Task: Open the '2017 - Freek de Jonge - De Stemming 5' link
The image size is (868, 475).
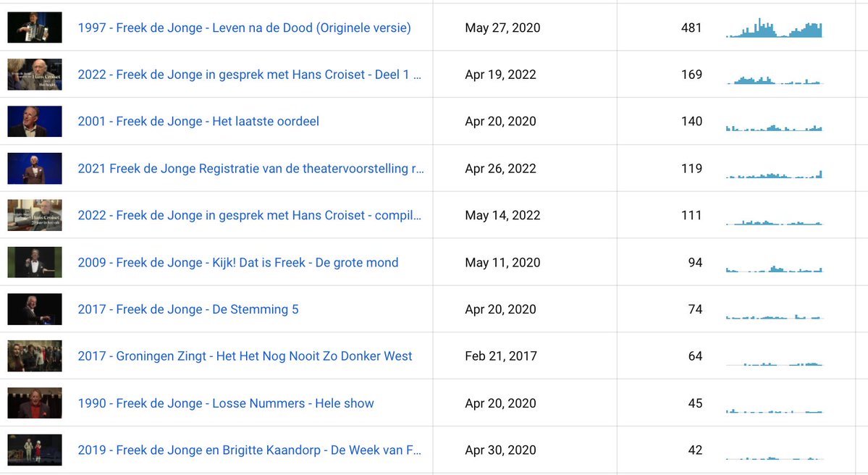Action: 188,309
